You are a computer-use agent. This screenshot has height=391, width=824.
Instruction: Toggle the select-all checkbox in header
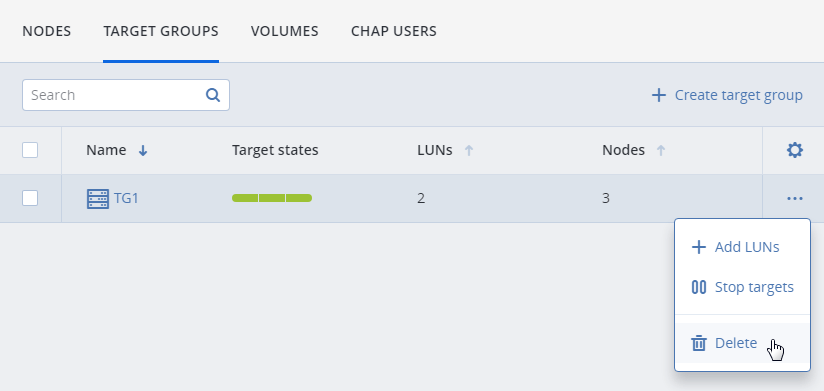click(30, 150)
